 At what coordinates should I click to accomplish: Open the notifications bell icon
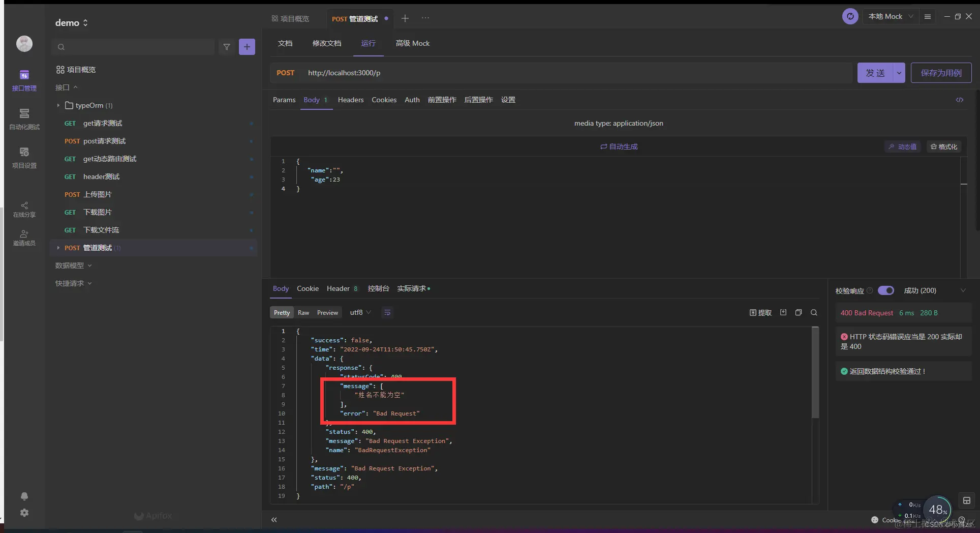coord(24,496)
